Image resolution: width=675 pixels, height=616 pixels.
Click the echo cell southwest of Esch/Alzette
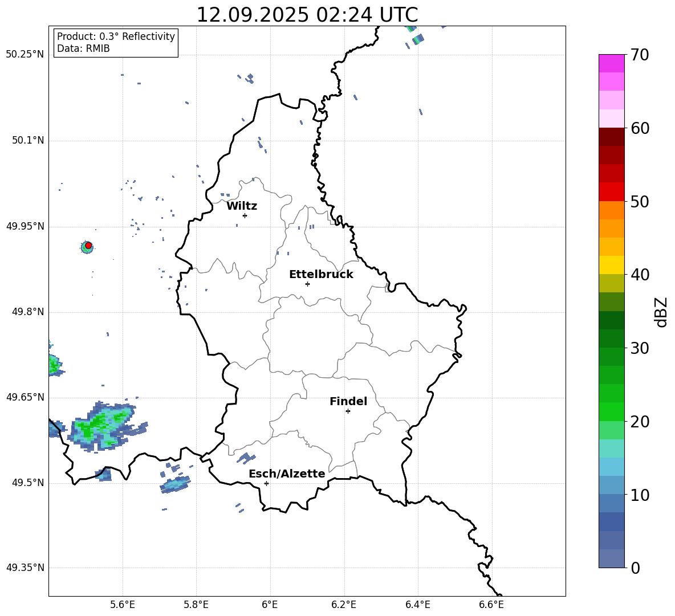tap(175, 484)
